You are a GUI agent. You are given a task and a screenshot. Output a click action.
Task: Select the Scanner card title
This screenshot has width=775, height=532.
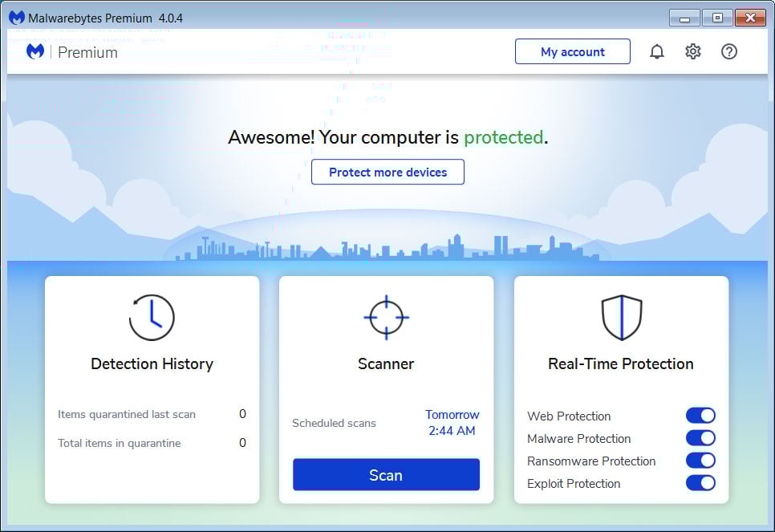[x=386, y=363]
